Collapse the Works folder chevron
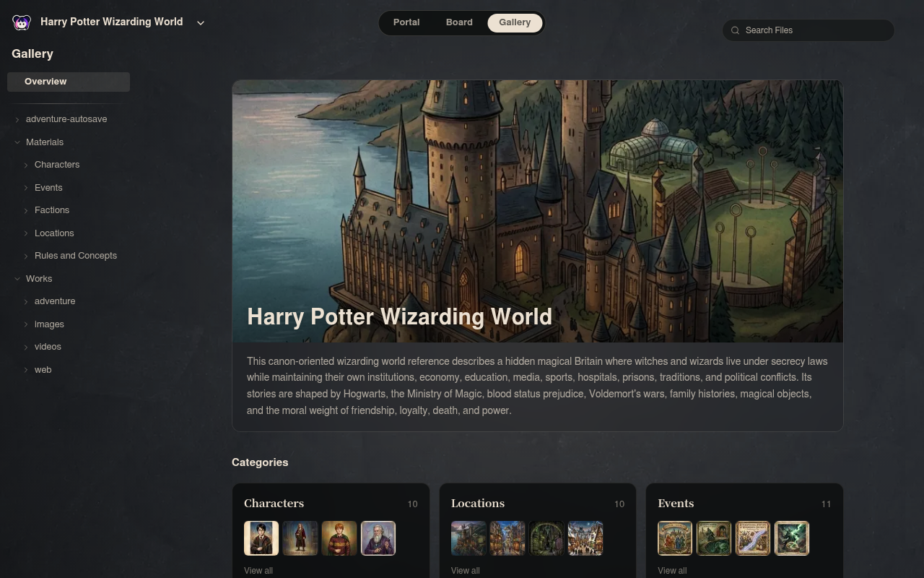This screenshot has width=924, height=578. (17, 279)
